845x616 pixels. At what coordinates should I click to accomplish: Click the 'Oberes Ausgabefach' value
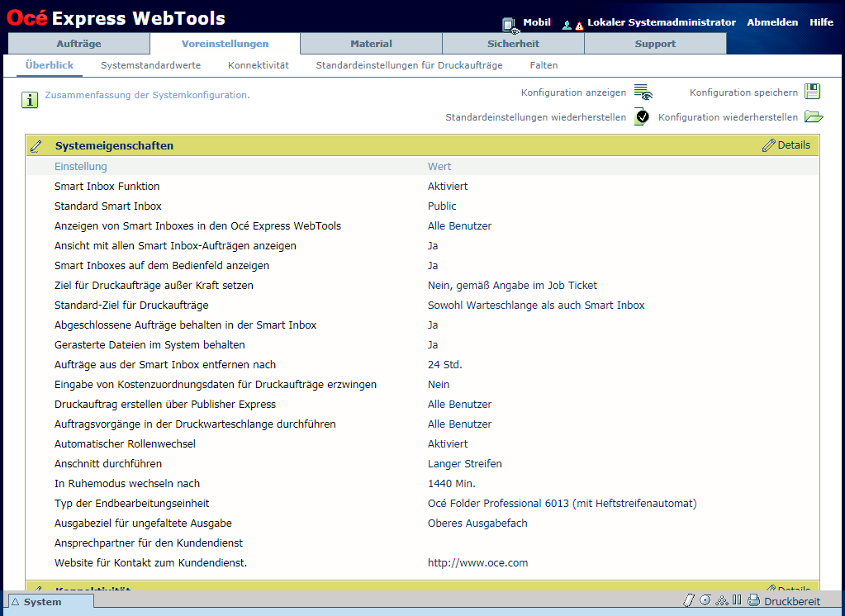click(477, 524)
